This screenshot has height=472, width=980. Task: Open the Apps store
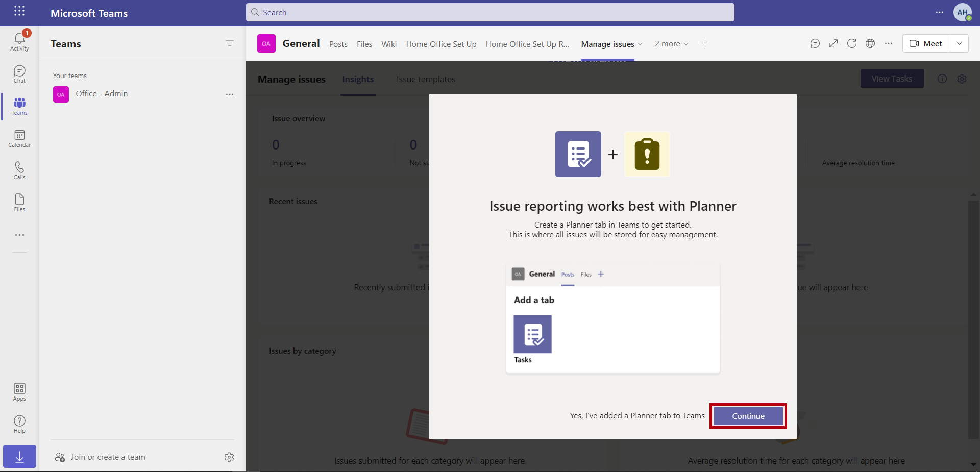coord(19,392)
